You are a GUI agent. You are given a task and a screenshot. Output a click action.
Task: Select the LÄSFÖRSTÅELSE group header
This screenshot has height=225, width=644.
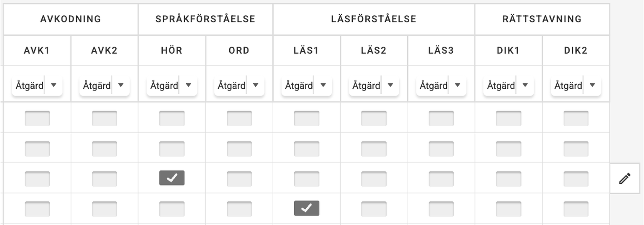[374, 19]
